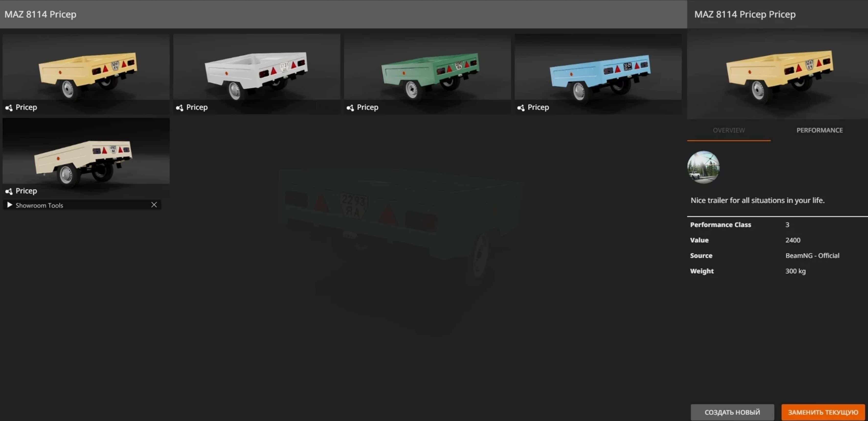Click config icon beside white Pricep label
Image resolution: width=868 pixels, height=421 pixels.
pos(179,108)
